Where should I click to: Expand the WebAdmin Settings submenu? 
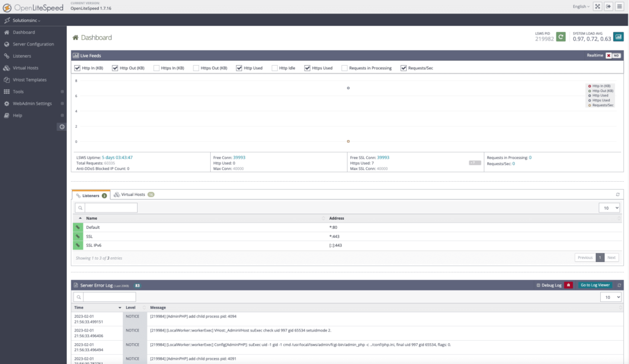(x=62, y=103)
